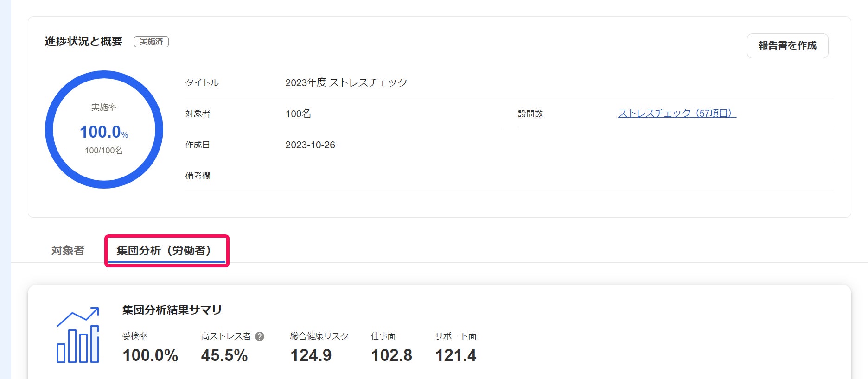
Task: Click the 45.5% high stress value
Action: (224, 355)
